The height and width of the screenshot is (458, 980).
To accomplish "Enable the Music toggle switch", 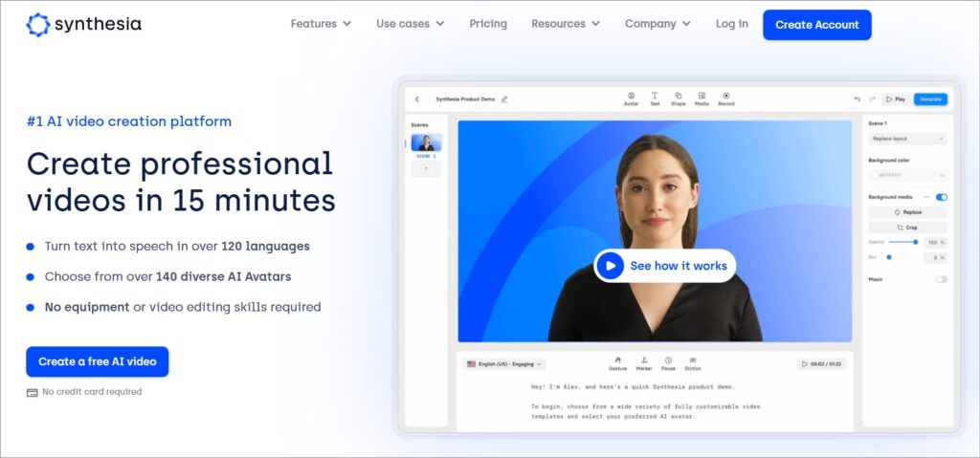I will point(941,279).
